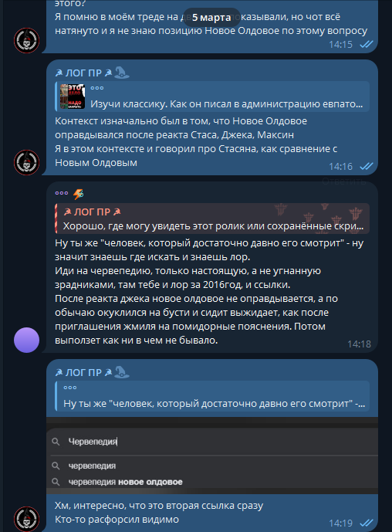The width and height of the screenshot is (392, 532).
Task: Click the 'Червепедия' search input in screenshot
Action: [214, 442]
